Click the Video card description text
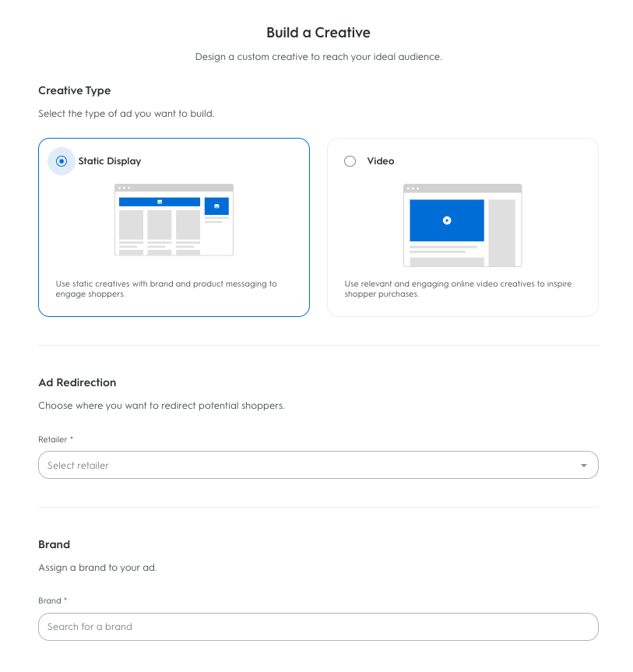This screenshot has height=672, width=633. click(458, 289)
